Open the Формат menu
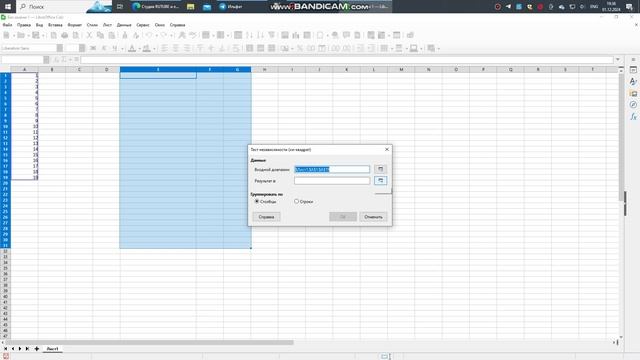This screenshot has height=360, width=640. click(74, 25)
